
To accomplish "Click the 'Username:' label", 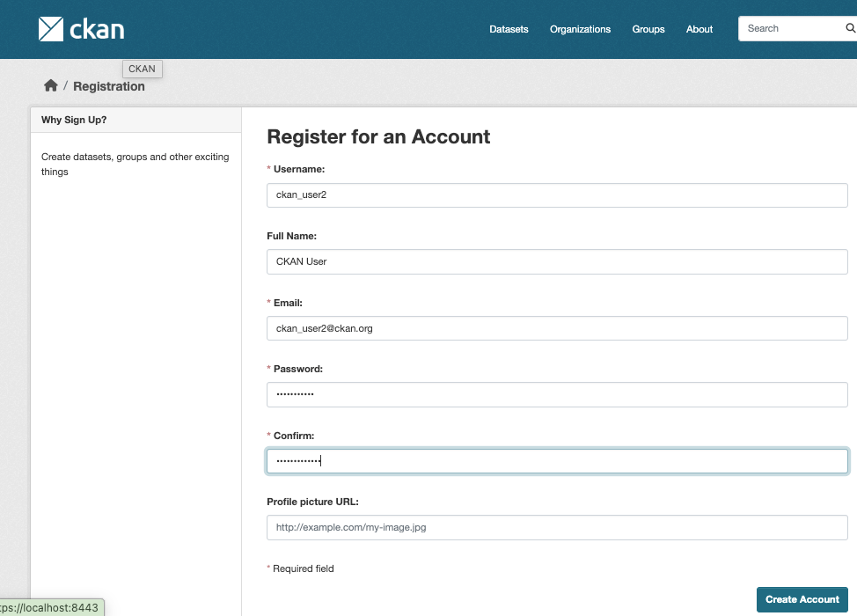I will pos(299,170).
